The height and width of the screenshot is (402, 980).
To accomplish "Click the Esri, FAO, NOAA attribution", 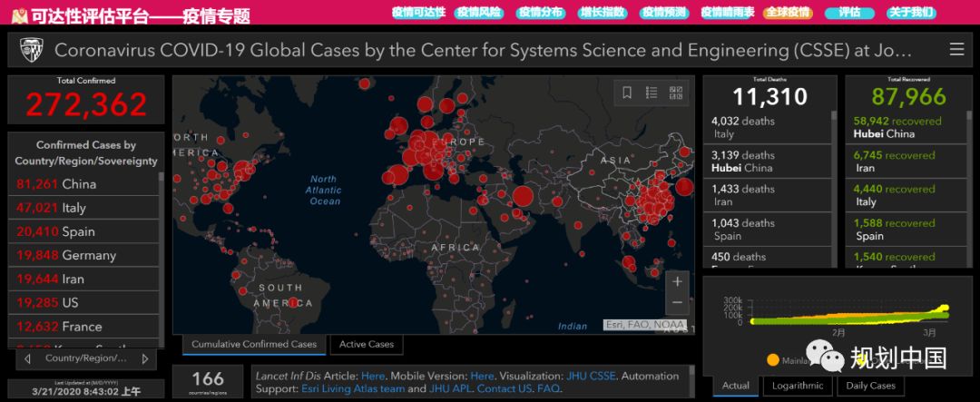I will tap(643, 325).
